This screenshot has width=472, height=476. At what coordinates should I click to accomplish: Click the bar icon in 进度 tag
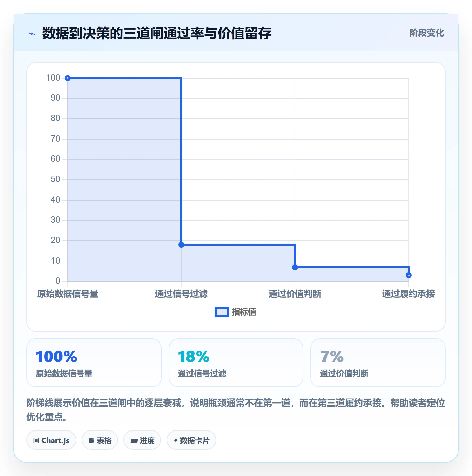click(134, 441)
